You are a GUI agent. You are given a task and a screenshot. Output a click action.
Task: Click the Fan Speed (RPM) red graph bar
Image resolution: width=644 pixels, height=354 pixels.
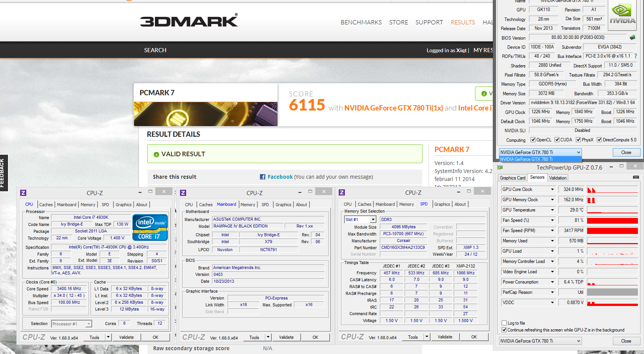[612, 231]
